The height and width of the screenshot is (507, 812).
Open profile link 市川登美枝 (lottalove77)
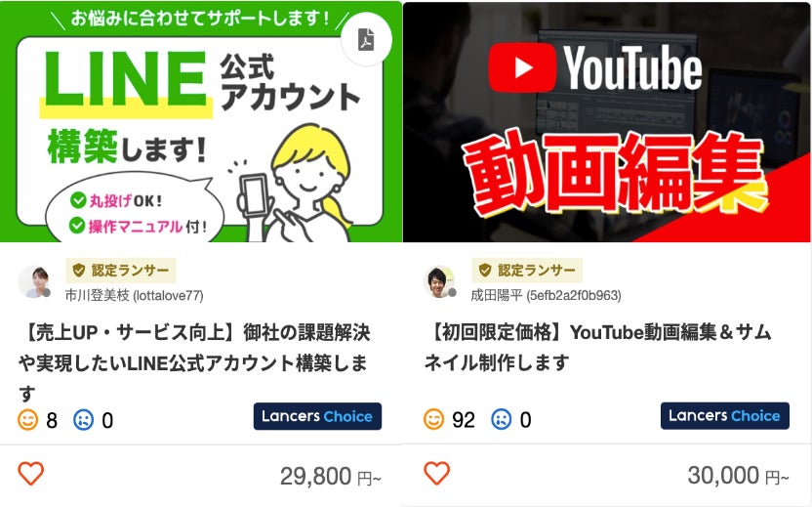134,295
